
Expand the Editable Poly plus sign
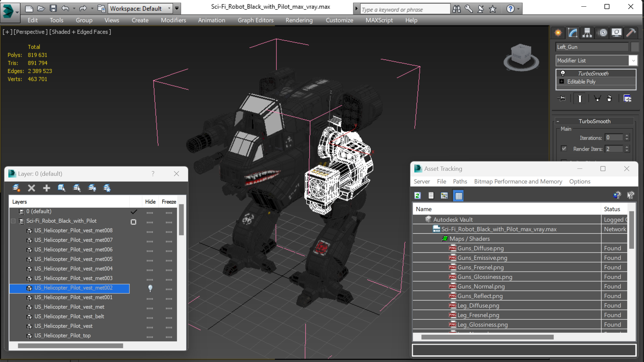pyautogui.click(x=562, y=81)
